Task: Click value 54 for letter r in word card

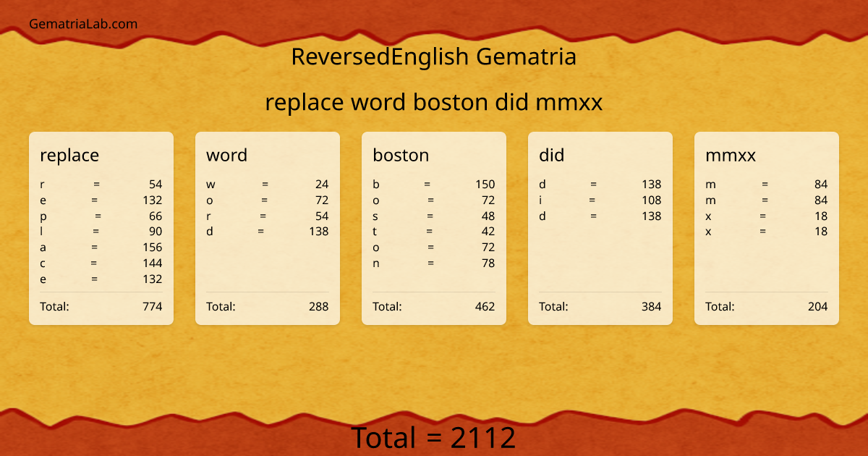Action: pyautogui.click(x=322, y=216)
